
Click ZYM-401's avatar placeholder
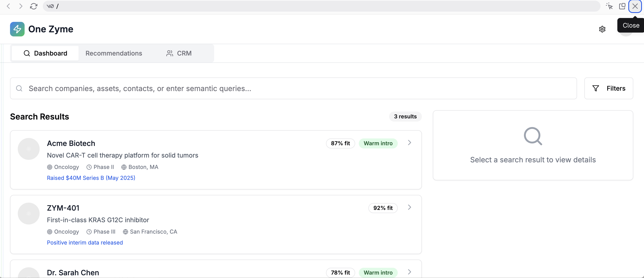[x=29, y=214]
